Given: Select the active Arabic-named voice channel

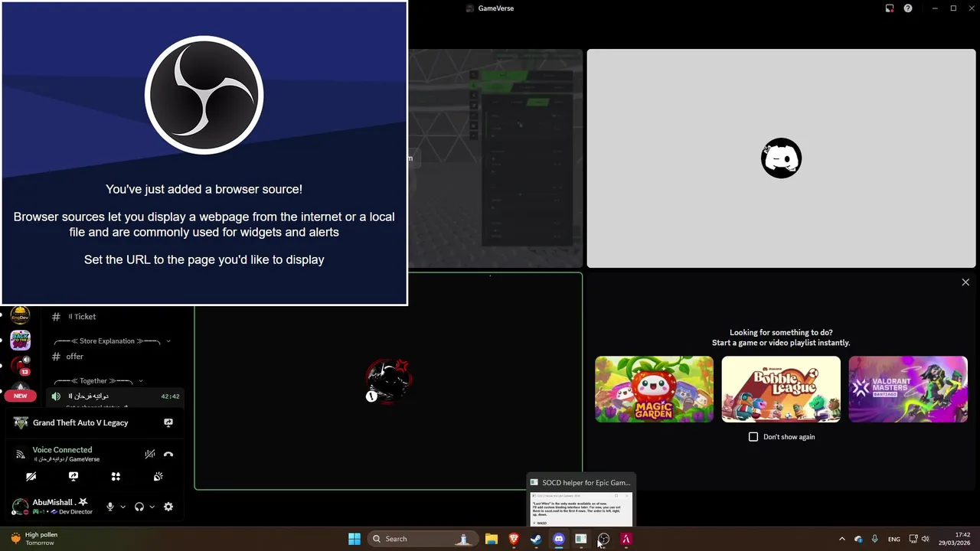Looking at the screenshot, I should pyautogui.click(x=115, y=396).
